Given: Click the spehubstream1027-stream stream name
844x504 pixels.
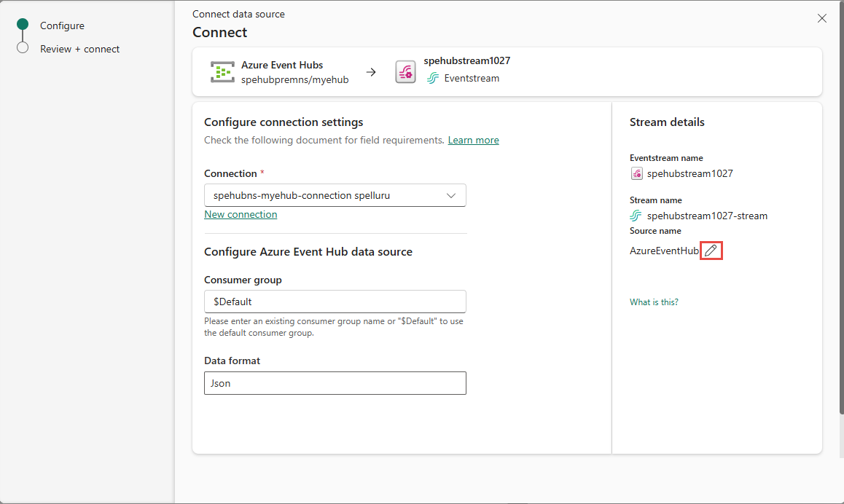Looking at the screenshot, I should [707, 216].
